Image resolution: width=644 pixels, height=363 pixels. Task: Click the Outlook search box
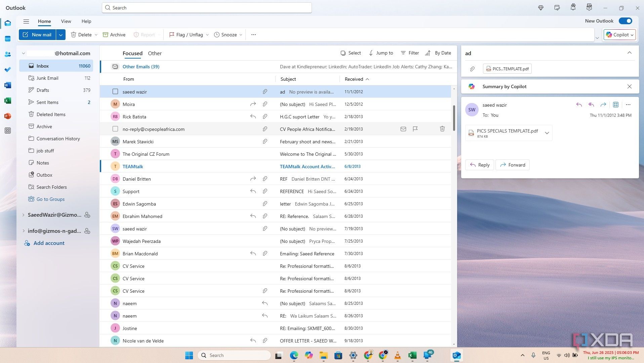tap(207, 8)
